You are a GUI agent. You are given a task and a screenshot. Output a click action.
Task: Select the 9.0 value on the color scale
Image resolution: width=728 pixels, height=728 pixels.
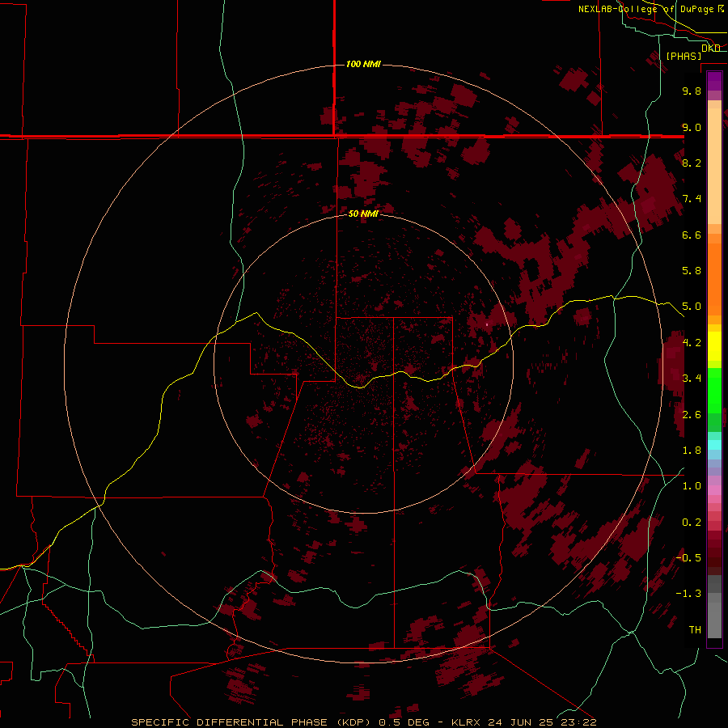pyautogui.click(x=692, y=127)
